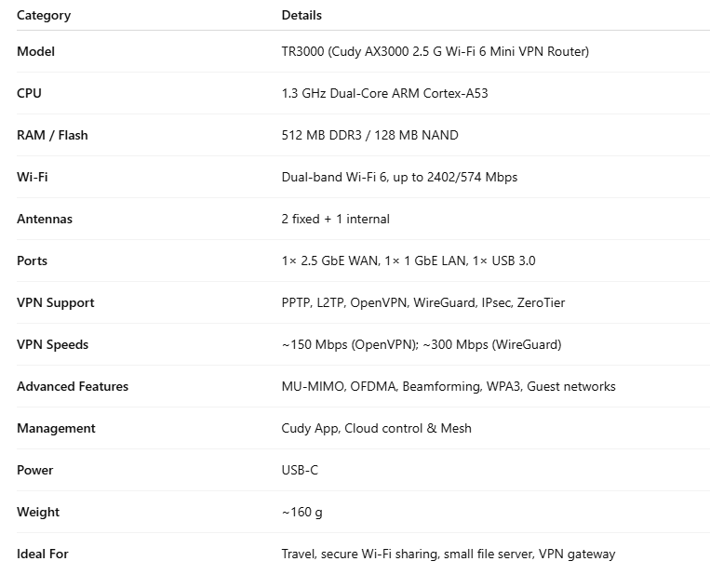Select the VPN Support row label
Screen dimensions: 710x588
point(55,302)
